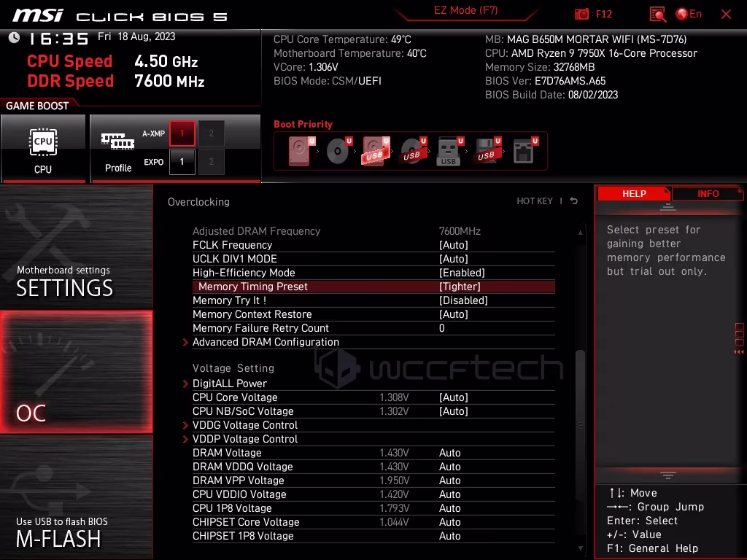The height and width of the screenshot is (560, 747).
Task: Switch to the INFO tab
Action: coord(708,194)
